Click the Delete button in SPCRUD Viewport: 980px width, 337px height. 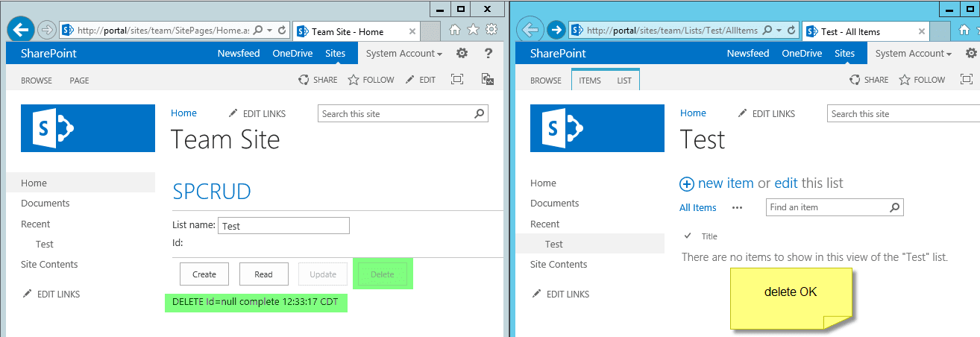[382, 274]
